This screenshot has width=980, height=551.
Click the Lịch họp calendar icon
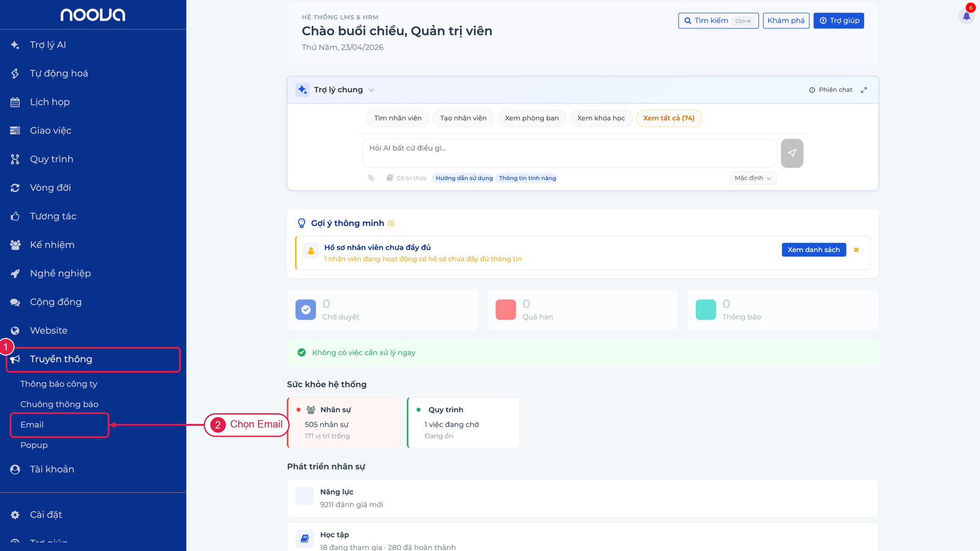15,102
